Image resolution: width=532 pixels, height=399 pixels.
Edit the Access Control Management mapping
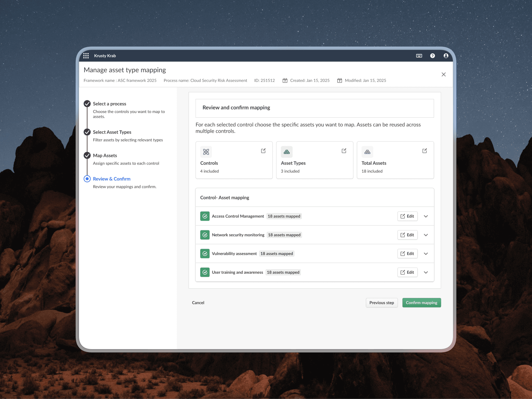(407, 216)
